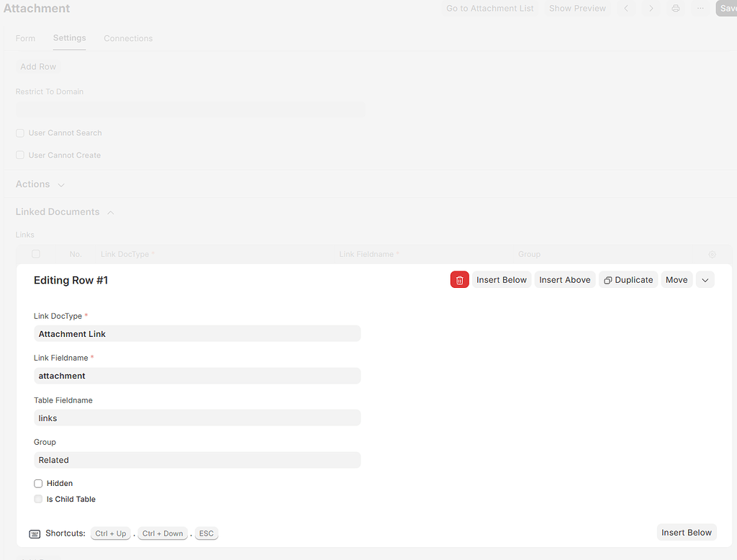The width and height of the screenshot is (737, 560).
Task: Click the Links table settings gear icon
Action: 712,254
